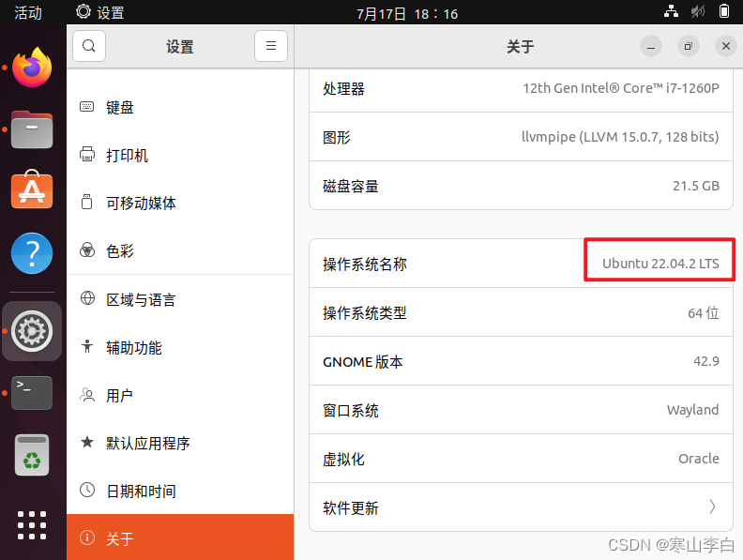
Task: Click the Wayland value
Action: click(692, 410)
